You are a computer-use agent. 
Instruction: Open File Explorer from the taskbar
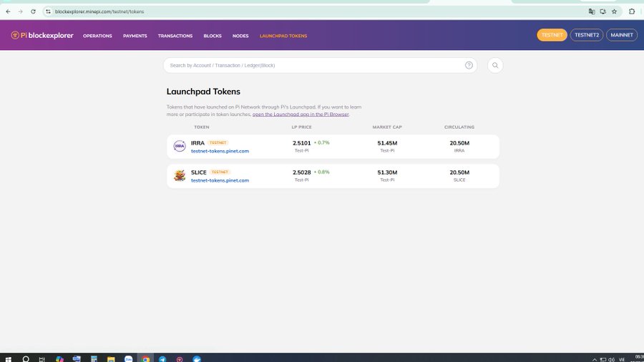(x=111, y=358)
